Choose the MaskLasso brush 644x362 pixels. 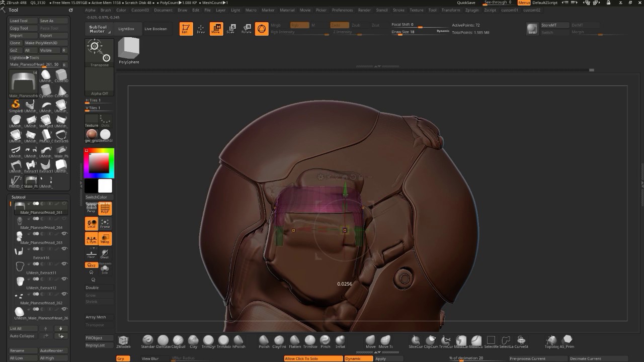(461, 341)
